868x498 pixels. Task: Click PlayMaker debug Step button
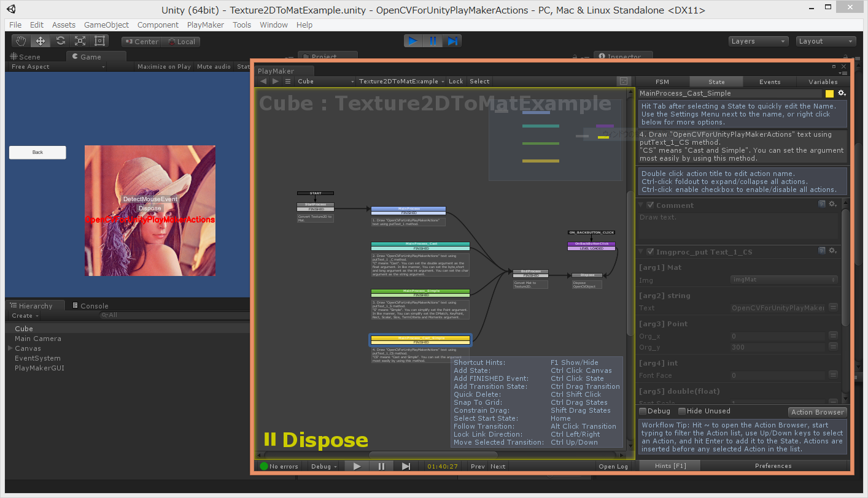406,466
